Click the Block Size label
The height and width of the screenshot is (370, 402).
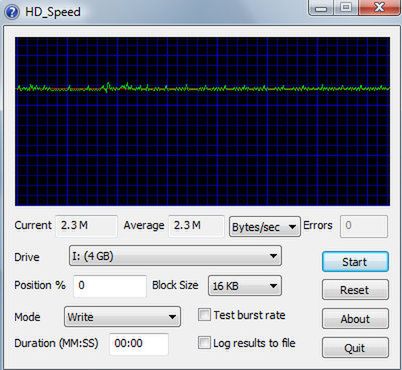175,285
